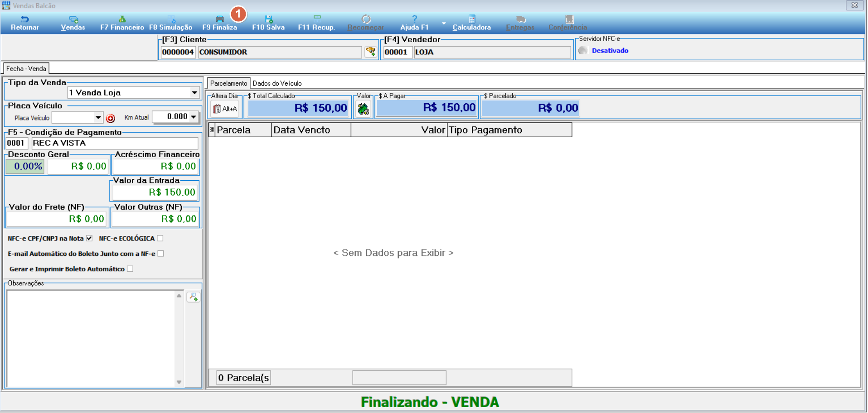Viewport: 868px width, 413px height.
Task: Click the client code field 0000004
Action: click(x=178, y=52)
